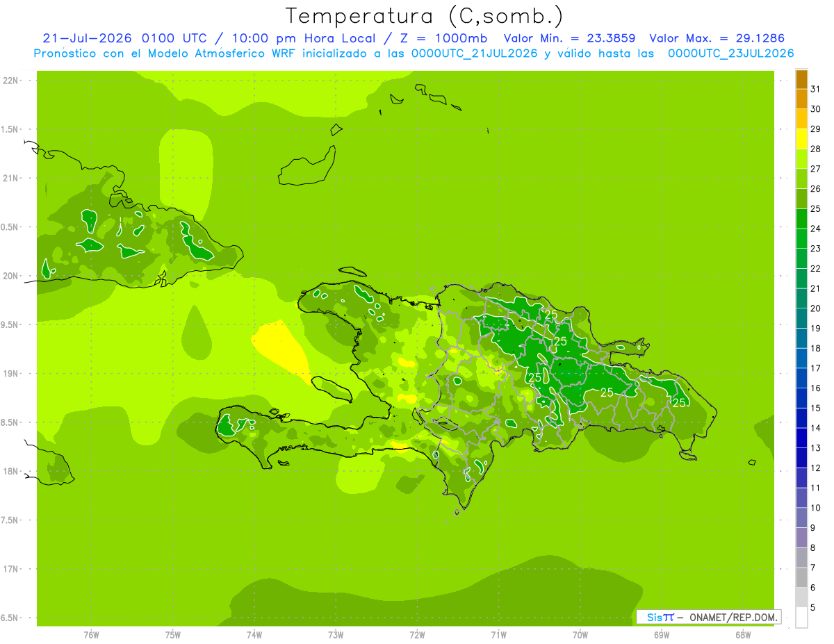The height and width of the screenshot is (644, 834).
Task: Click the color bar label '24'
Action: (x=815, y=229)
